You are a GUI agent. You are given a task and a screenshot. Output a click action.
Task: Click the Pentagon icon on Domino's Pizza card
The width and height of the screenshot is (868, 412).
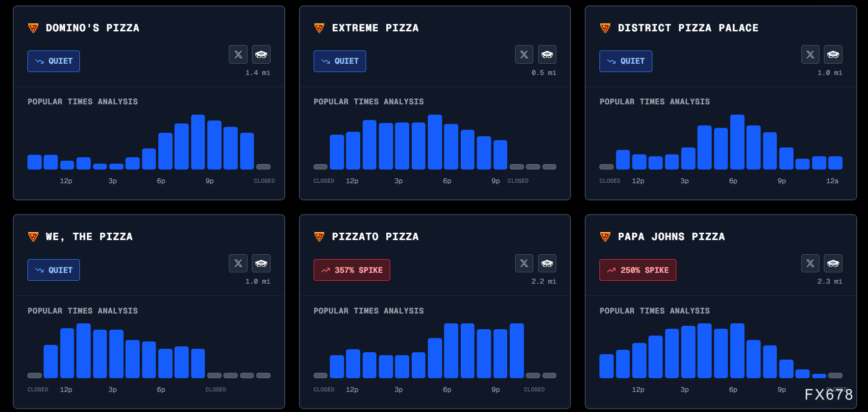261,54
